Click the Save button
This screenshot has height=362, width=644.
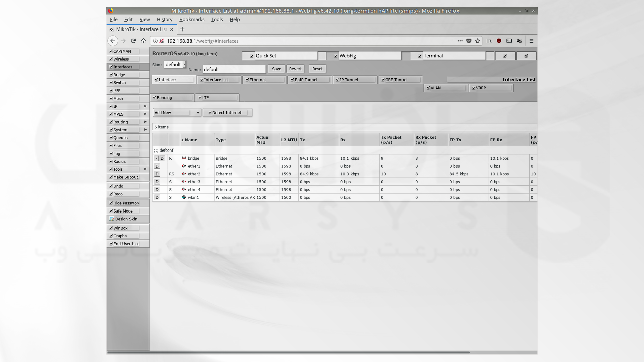point(277,69)
